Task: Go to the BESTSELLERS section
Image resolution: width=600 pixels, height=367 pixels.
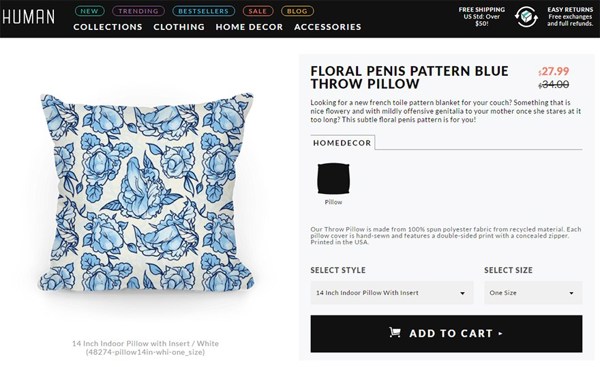Action: click(203, 11)
